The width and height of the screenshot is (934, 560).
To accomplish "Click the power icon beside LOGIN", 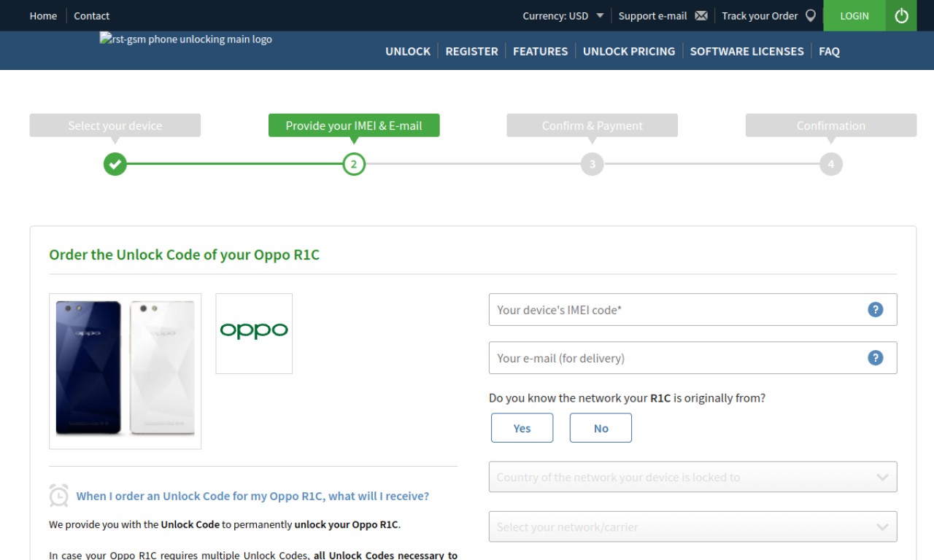I will (901, 15).
